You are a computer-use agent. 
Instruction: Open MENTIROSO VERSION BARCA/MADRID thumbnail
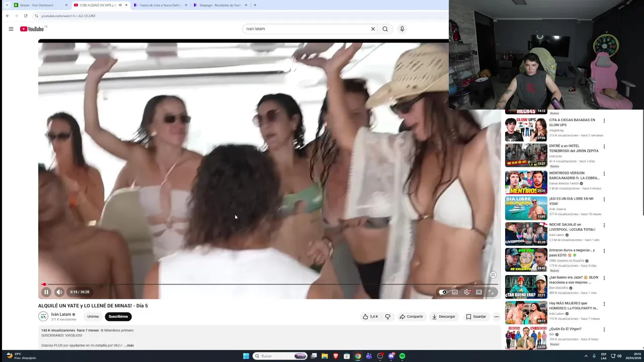point(526,182)
